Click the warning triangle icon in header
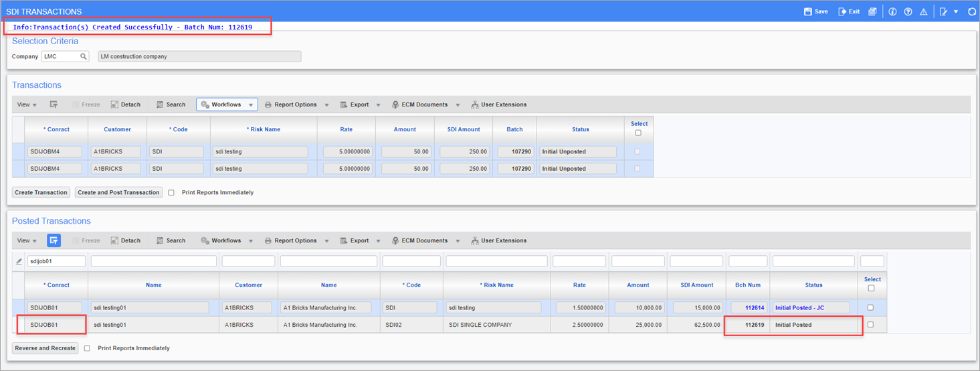This screenshot has width=980, height=371. [923, 11]
